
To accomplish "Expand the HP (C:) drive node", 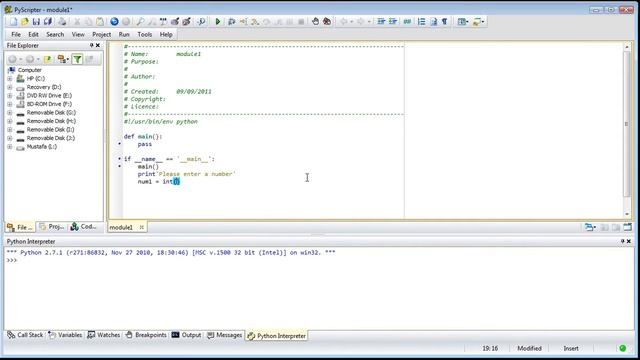I will (10, 78).
